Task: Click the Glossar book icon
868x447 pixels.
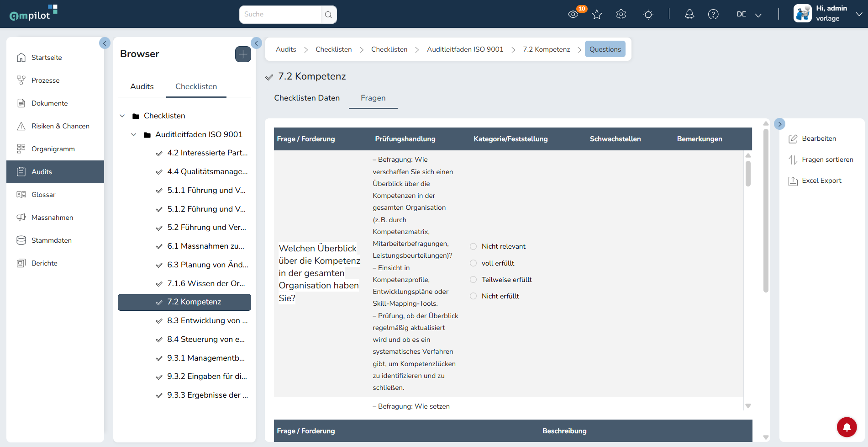Action: pos(21,195)
